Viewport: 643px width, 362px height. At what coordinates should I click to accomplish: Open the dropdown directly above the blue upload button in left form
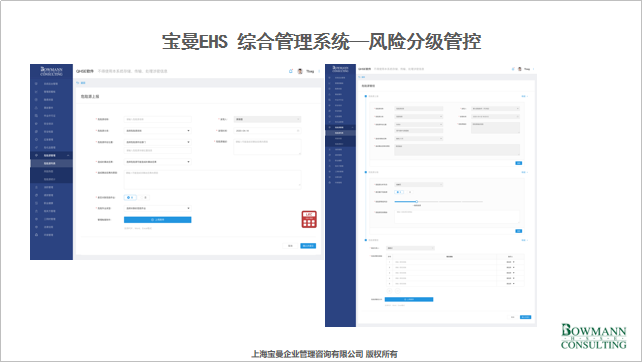tap(157, 208)
